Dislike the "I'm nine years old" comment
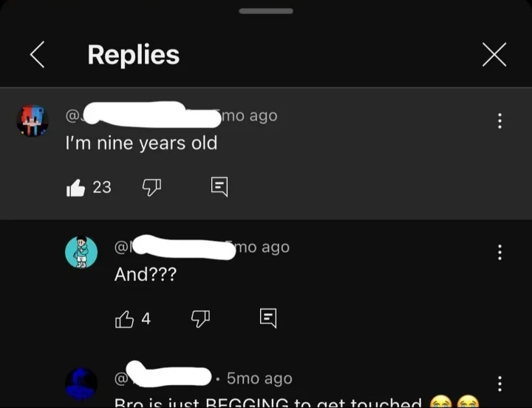 click(151, 187)
